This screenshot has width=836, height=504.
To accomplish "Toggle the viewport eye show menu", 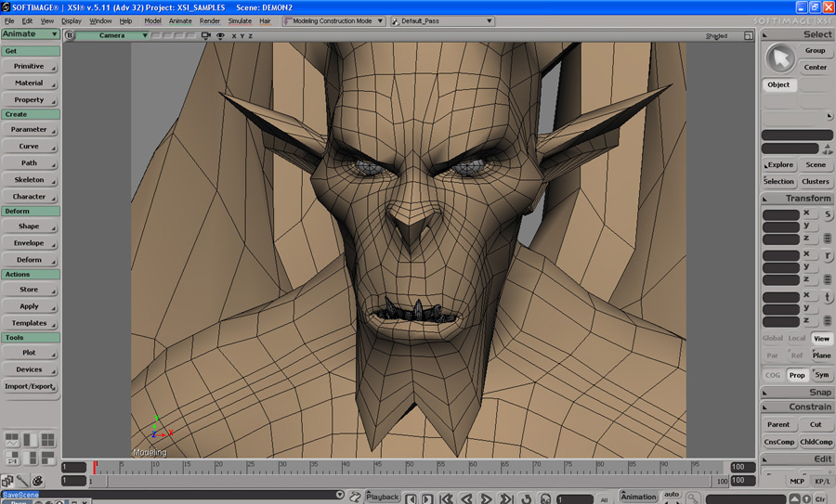I will click(x=220, y=35).
